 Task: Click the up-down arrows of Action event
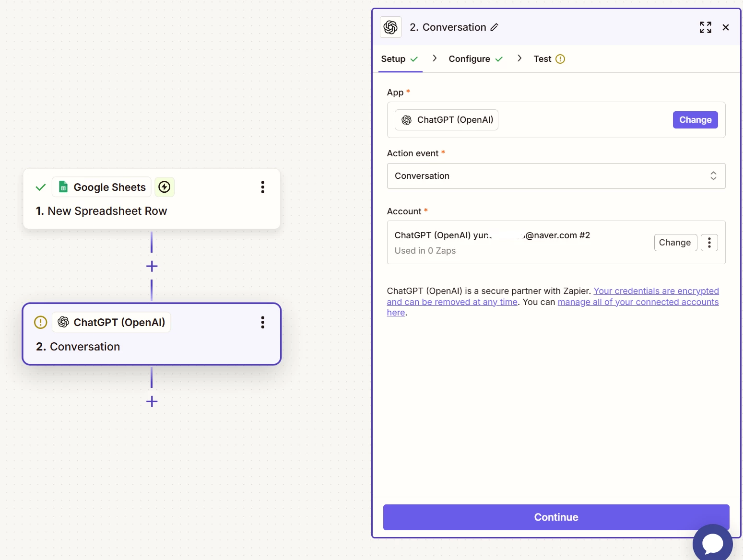click(x=713, y=176)
